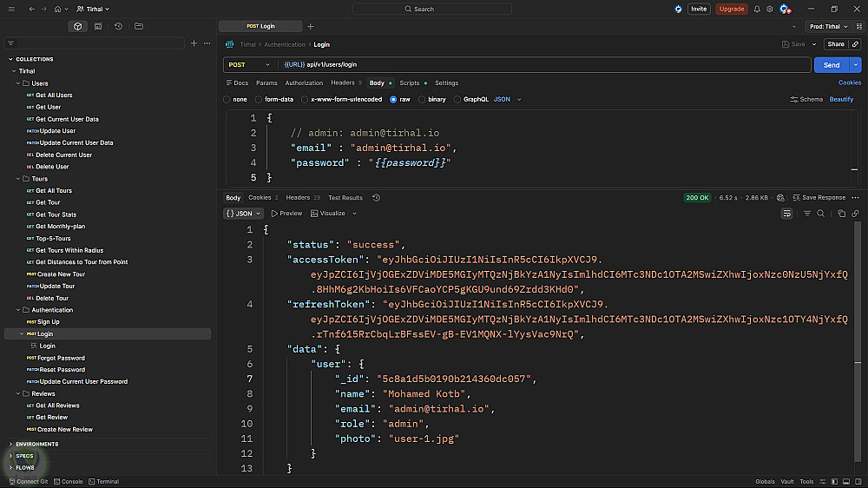Switch to the Authorization request tab

coord(304,83)
